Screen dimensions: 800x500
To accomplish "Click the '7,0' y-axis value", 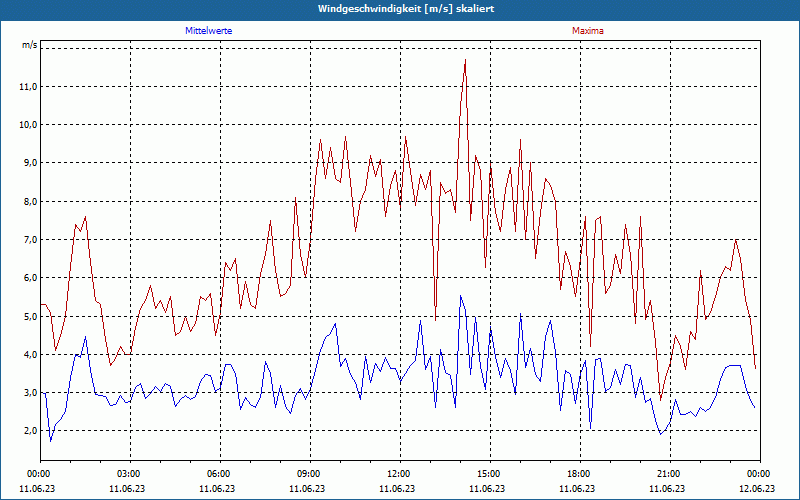I will pyautogui.click(x=30, y=240).
